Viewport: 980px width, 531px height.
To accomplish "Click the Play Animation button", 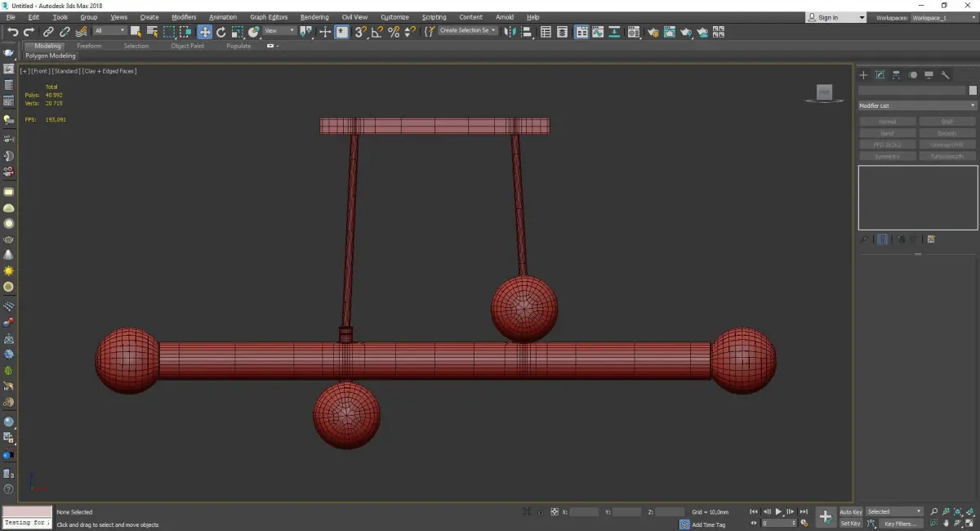I will [x=778, y=511].
